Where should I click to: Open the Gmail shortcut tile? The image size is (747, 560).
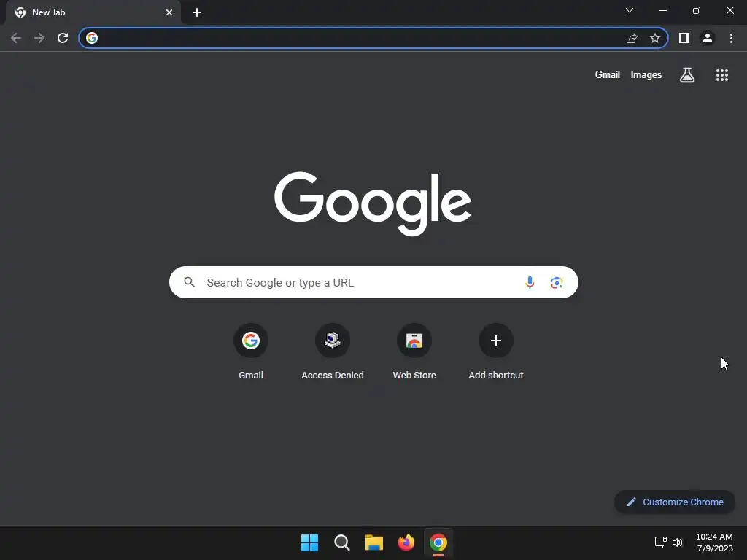point(251,352)
